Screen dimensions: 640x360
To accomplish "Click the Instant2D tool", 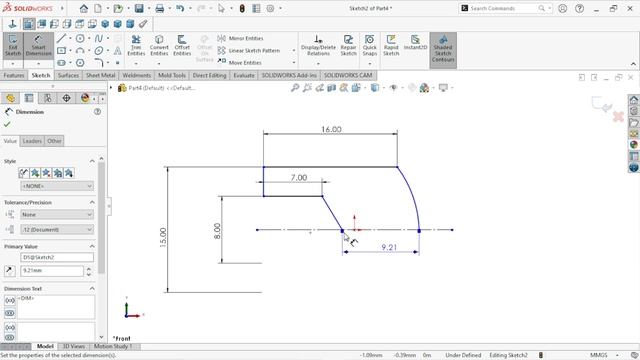I will point(415,42).
